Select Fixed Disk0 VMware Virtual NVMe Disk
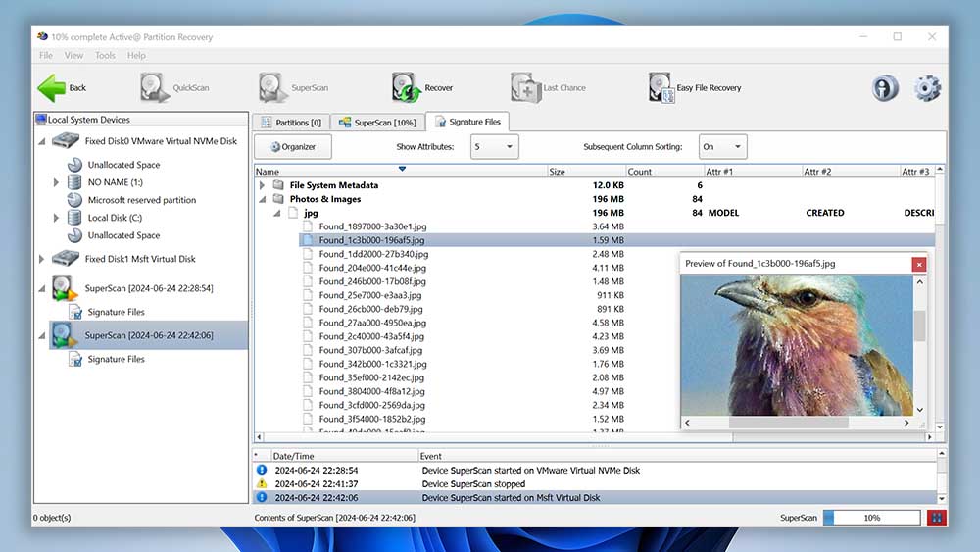Screen dimensions: 980x552 pos(161,141)
